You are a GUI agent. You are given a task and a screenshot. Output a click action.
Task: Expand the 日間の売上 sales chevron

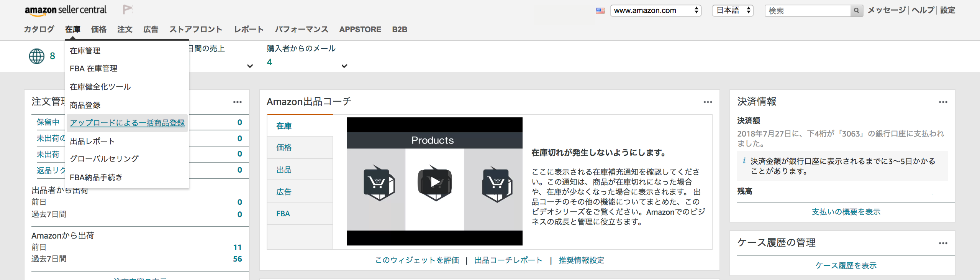250,66
